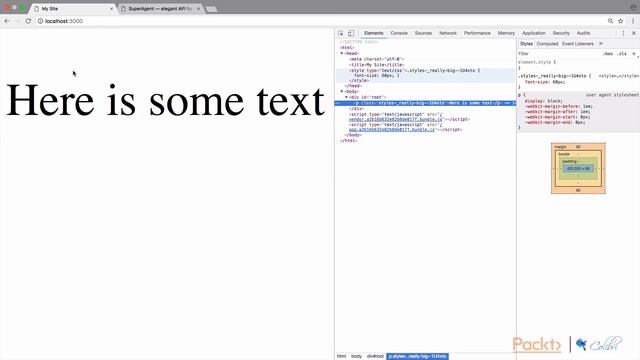Click the div#root breadcrumb
640x360 pixels.
[x=375, y=356]
